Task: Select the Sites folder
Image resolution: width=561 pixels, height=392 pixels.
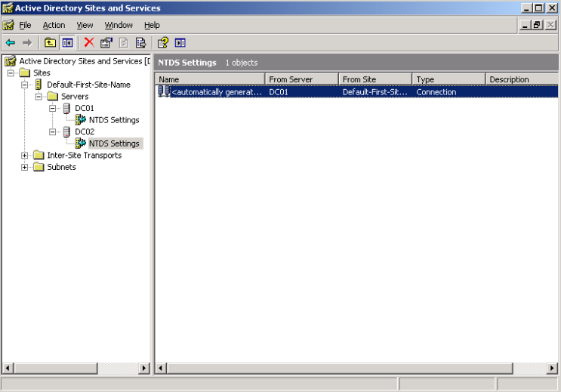Action: tap(42, 73)
